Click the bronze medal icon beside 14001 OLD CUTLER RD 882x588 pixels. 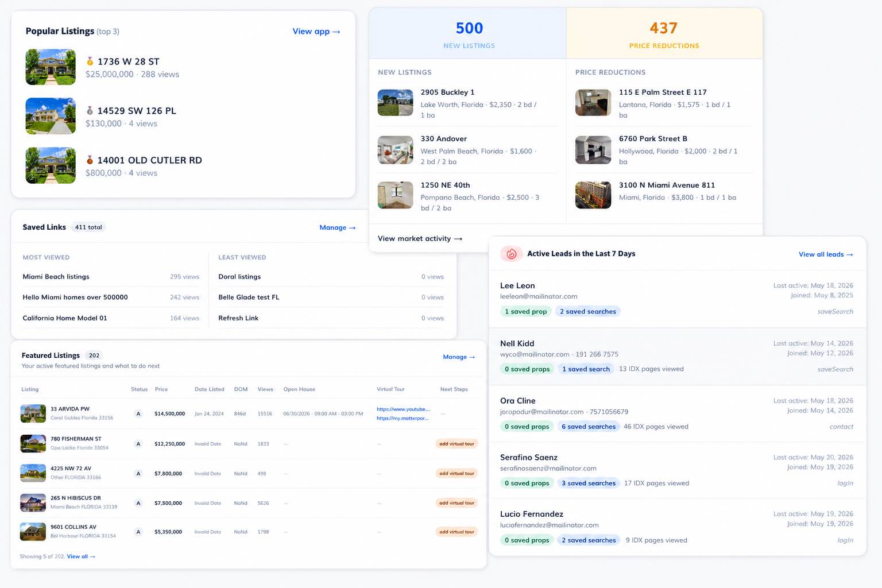point(90,160)
